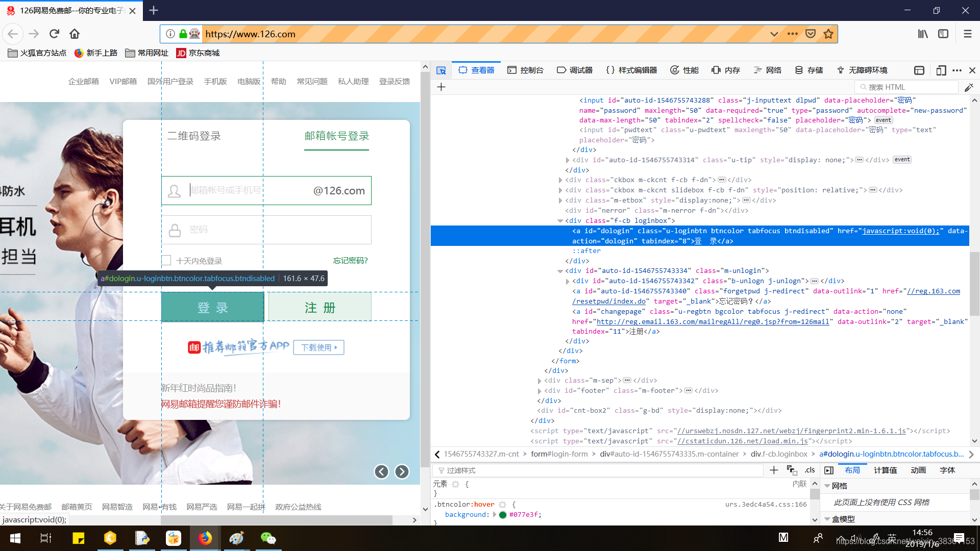Toggle .cls class panel button
Screen dimensions: 980x551
point(810,470)
